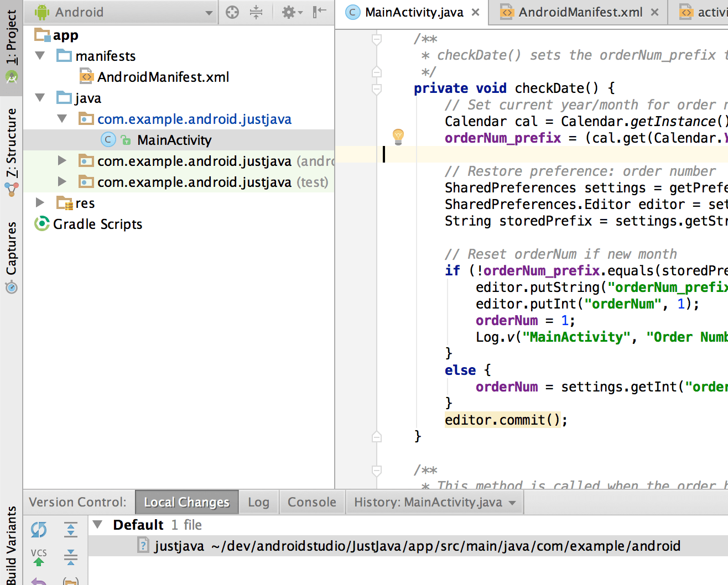Expand all in Local Changes toolbar
728x585 pixels.
click(x=71, y=530)
